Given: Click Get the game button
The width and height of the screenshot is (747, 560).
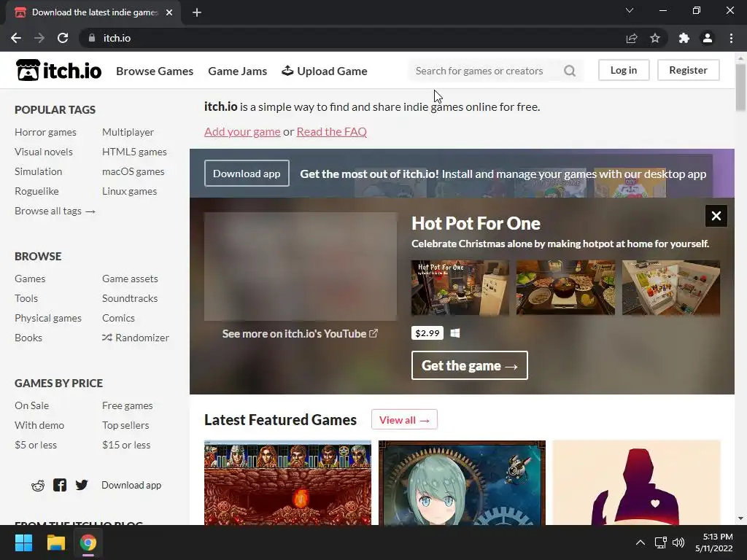Looking at the screenshot, I should pos(470,365).
